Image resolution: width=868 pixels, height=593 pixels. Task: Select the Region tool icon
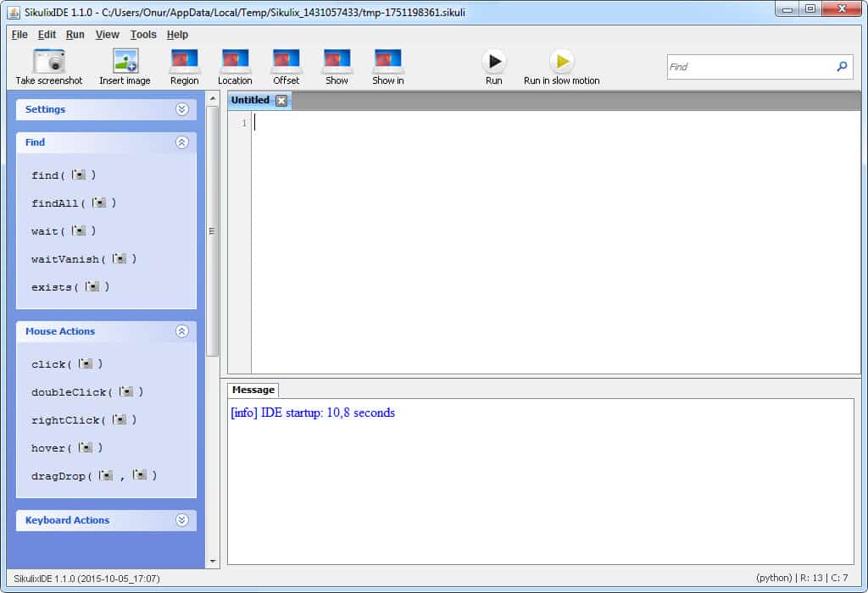coord(184,62)
